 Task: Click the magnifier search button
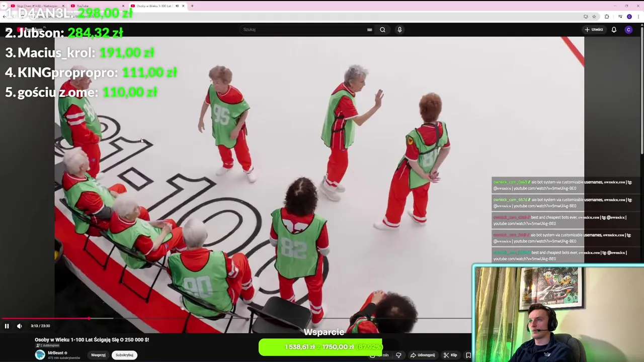tap(382, 30)
